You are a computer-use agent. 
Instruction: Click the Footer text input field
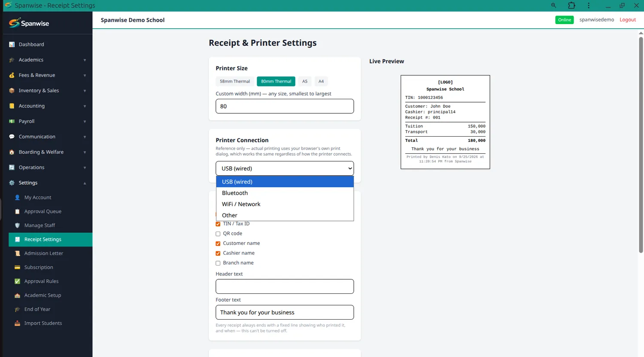tap(285, 312)
